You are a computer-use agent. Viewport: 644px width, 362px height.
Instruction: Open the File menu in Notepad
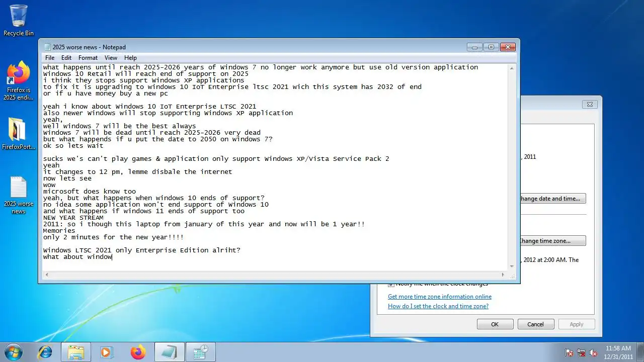tap(50, 58)
